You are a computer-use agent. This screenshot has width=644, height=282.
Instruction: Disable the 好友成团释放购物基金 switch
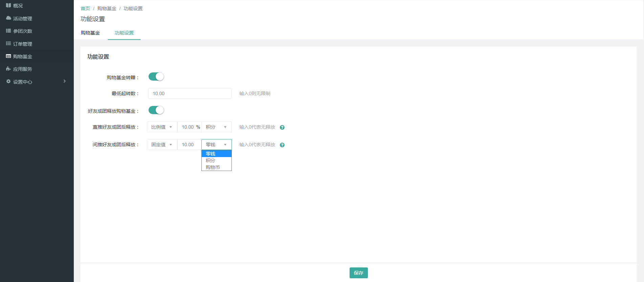(156, 110)
